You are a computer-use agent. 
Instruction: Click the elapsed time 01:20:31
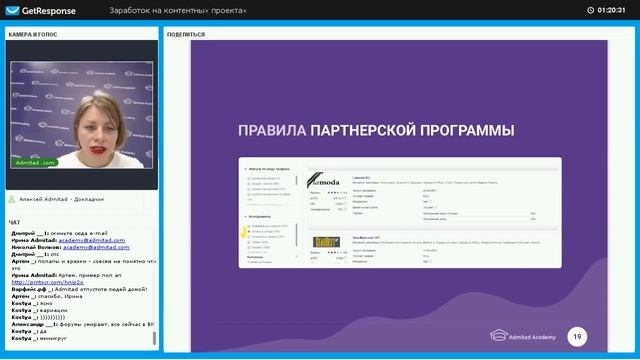coord(611,10)
